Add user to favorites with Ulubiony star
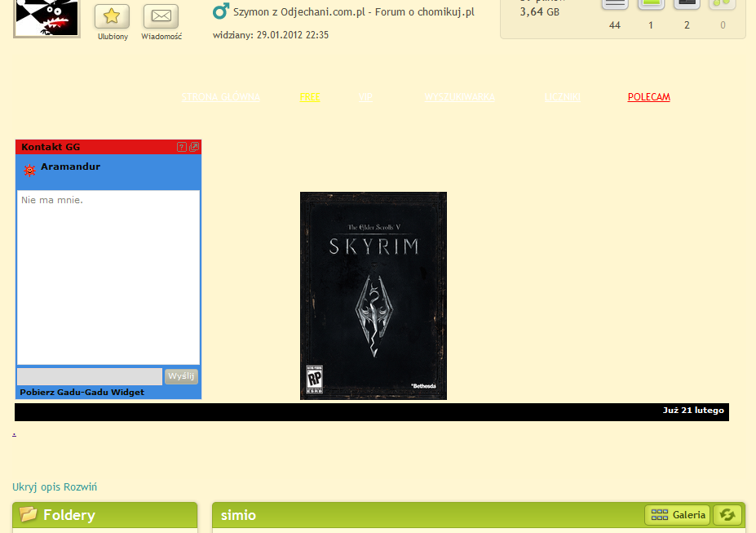Screen dimensions: 756x533 click(112, 17)
